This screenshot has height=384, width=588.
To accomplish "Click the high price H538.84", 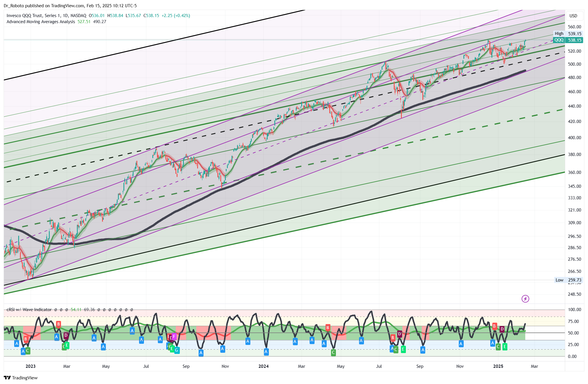I will [x=115, y=16].
